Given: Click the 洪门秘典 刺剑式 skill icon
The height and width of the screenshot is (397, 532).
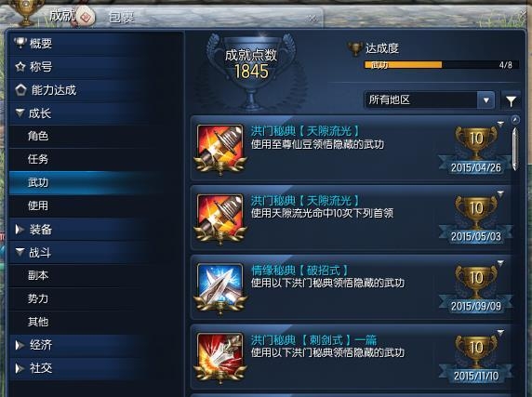Looking at the screenshot, I should pyautogui.click(x=219, y=357).
